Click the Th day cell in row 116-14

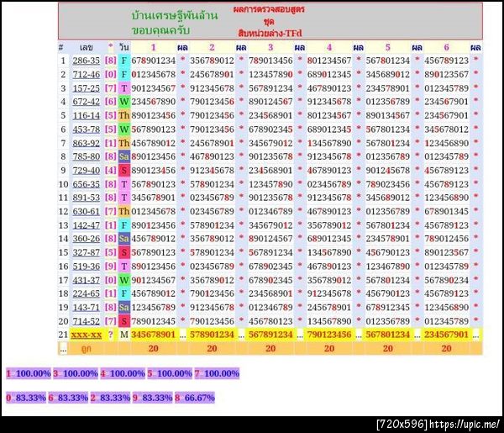pyautogui.click(x=124, y=115)
